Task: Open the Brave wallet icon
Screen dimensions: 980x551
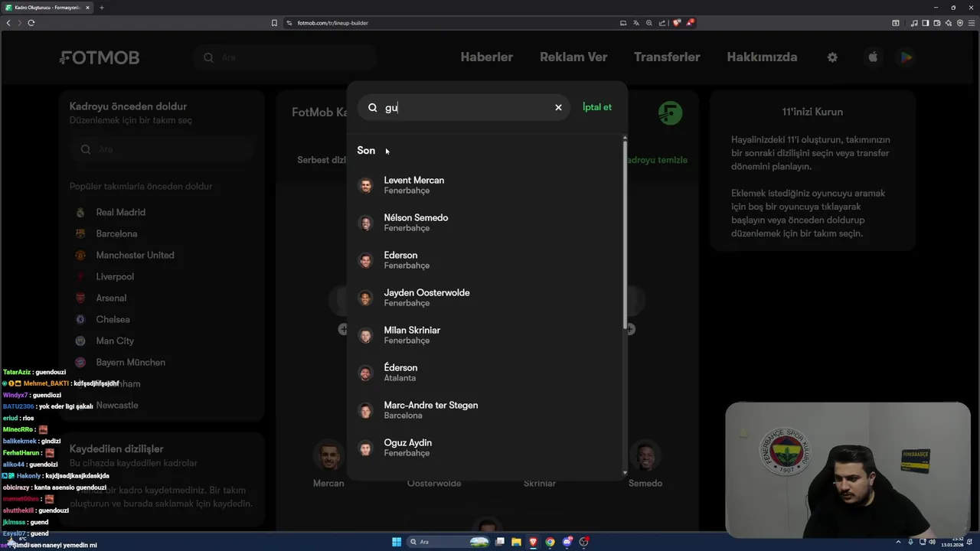Action: pos(936,23)
